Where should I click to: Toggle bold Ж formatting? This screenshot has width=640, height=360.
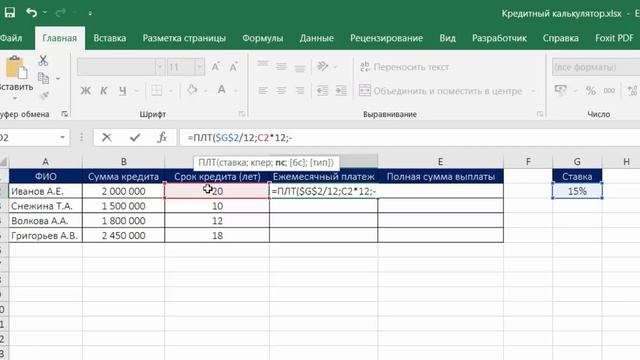[x=85, y=91]
